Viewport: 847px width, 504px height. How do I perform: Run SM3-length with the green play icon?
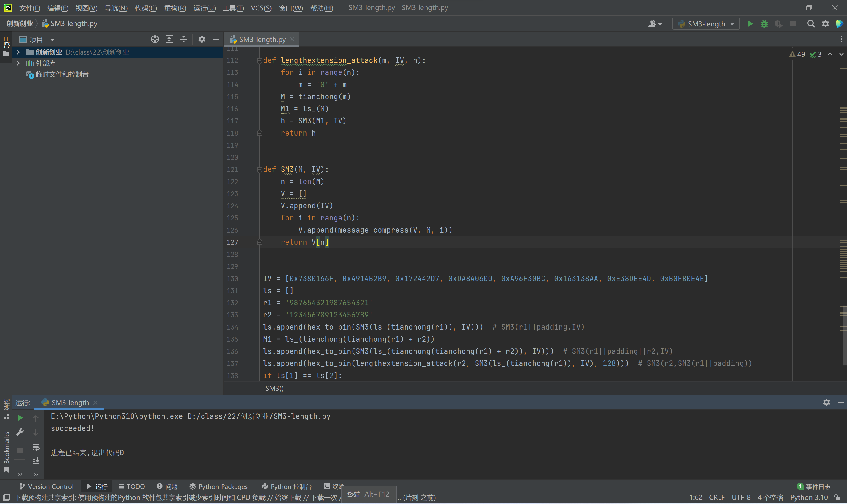tap(750, 24)
